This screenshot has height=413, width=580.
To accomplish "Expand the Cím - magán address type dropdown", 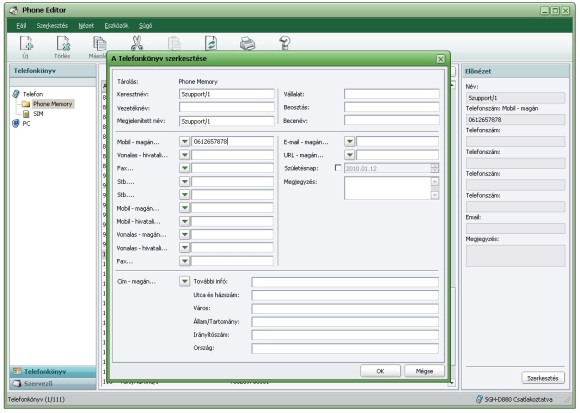I will (184, 281).
